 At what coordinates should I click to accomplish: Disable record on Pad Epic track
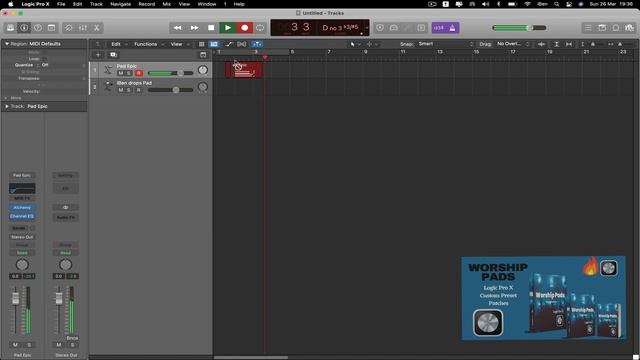coord(139,73)
